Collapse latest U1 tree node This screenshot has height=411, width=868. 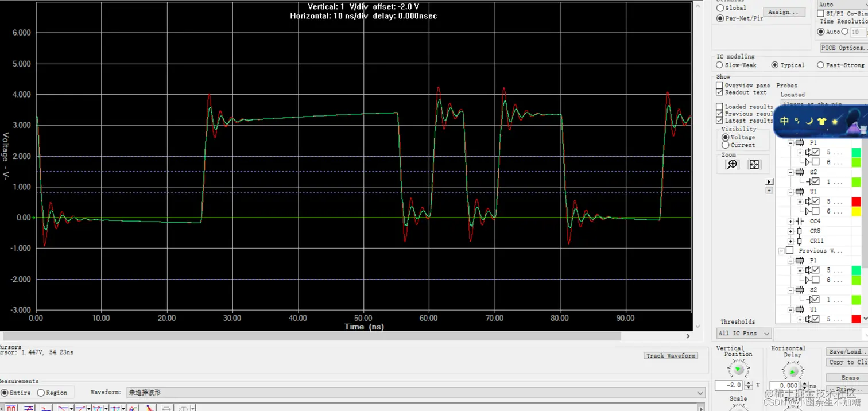[790, 192]
